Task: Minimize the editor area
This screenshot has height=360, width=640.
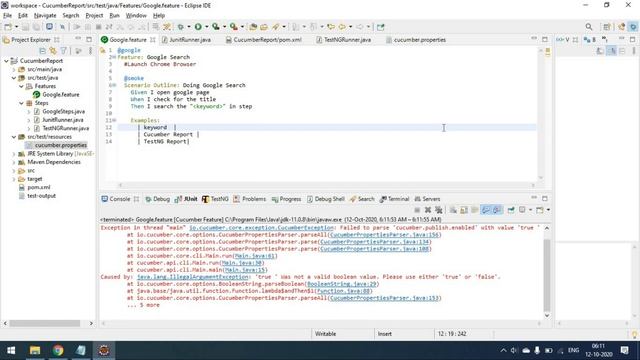Action: click(534, 39)
